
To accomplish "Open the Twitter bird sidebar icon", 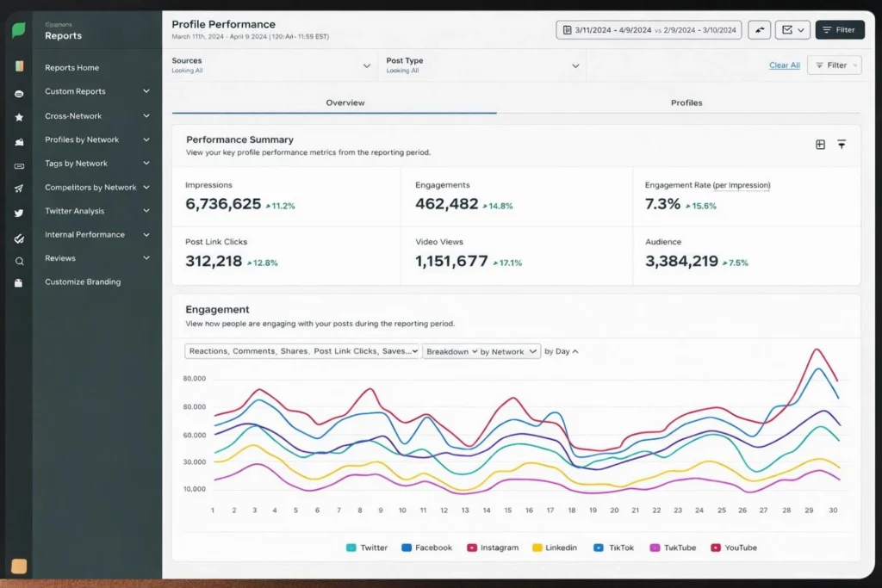I will tap(19, 213).
